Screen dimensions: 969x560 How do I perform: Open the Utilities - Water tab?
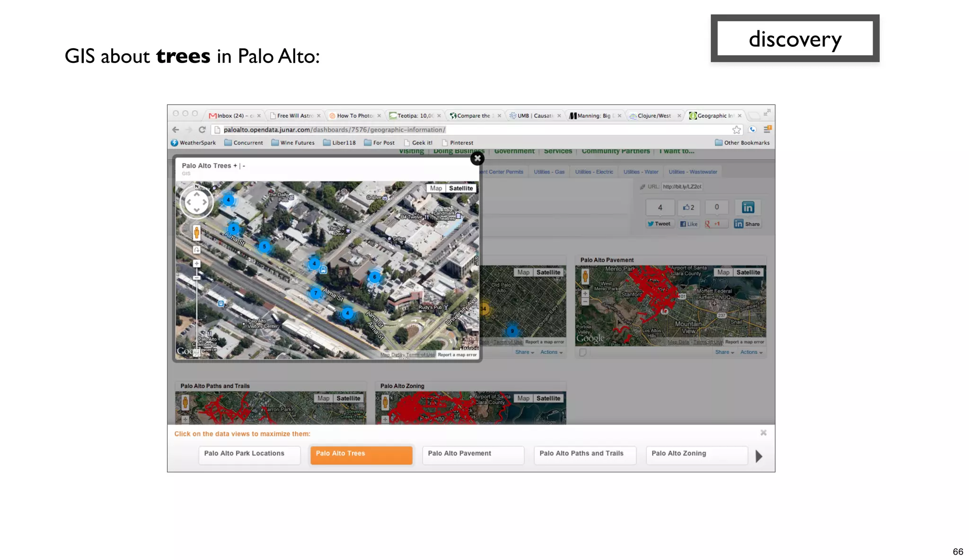(x=641, y=172)
